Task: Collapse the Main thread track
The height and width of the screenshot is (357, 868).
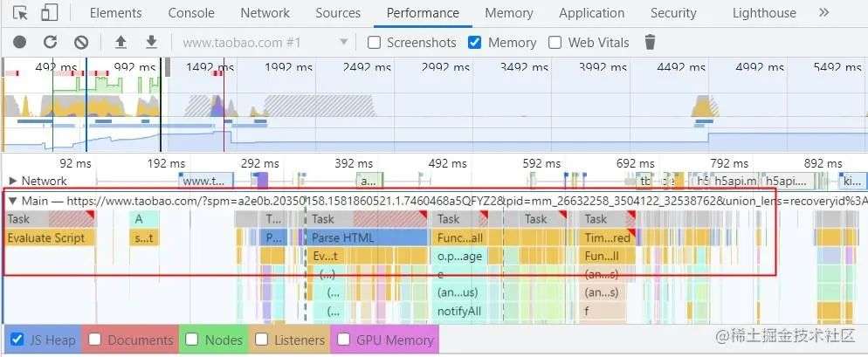Action: click(13, 201)
